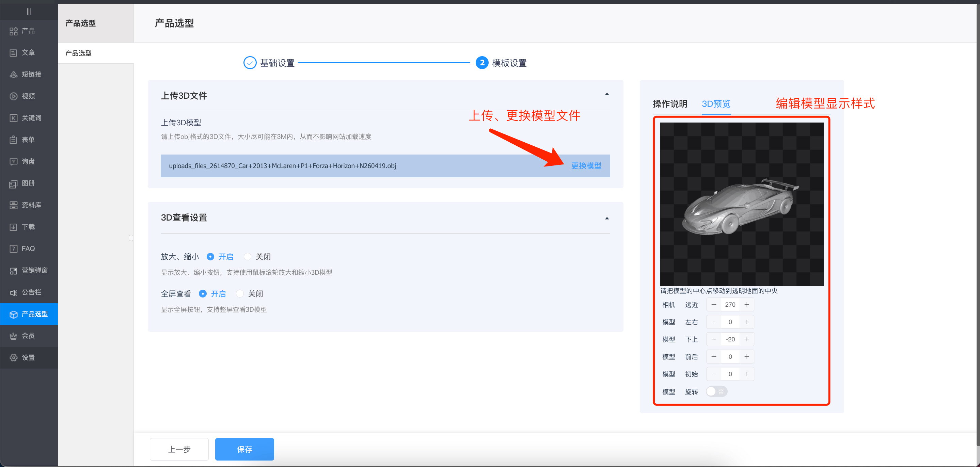Image resolution: width=980 pixels, height=467 pixels.
Task: Open 设置 settings gear icon
Action: click(13, 357)
